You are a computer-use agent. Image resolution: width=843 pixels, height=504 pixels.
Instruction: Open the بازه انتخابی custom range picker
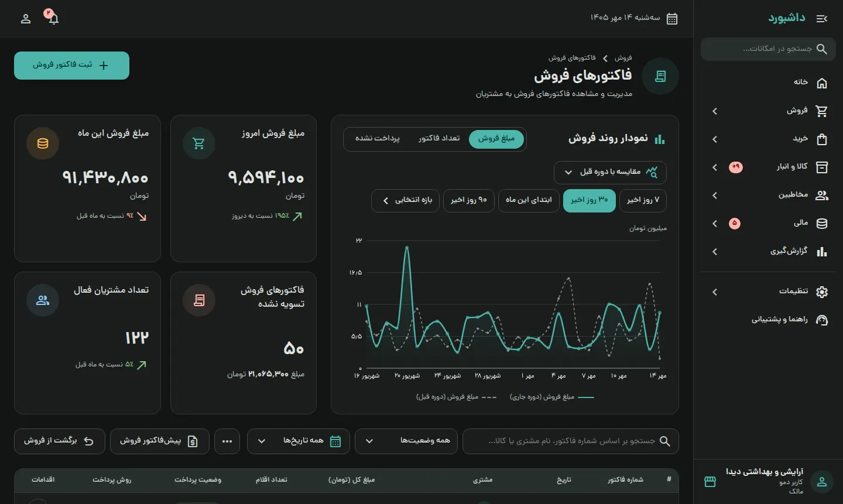pos(405,200)
